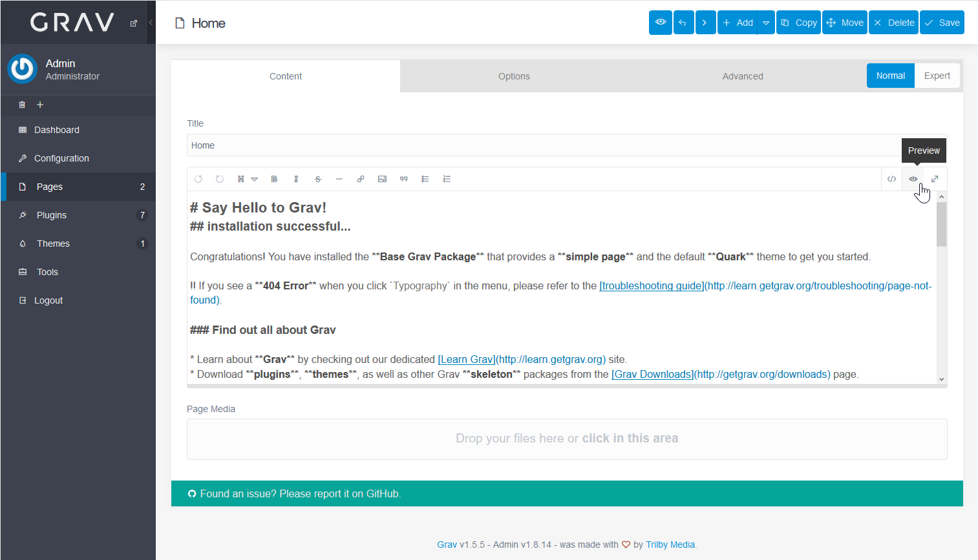Image resolution: width=978 pixels, height=560 pixels.
Task: Collapse the sidebar with the chevron
Action: click(x=151, y=23)
